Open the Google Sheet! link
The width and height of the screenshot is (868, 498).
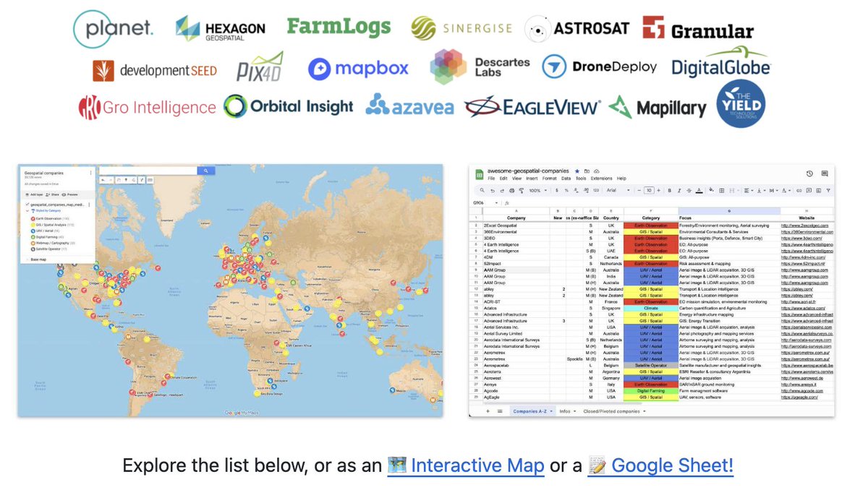[662, 465]
